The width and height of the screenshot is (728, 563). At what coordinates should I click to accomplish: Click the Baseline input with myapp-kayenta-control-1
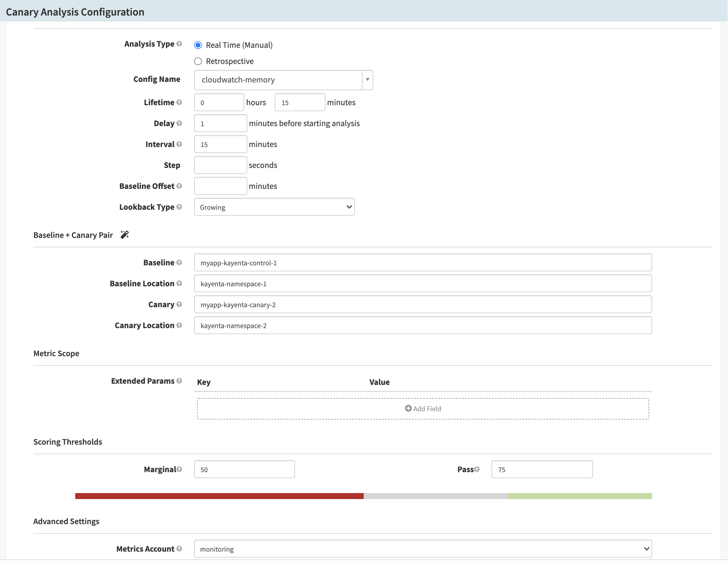tap(423, 263)
